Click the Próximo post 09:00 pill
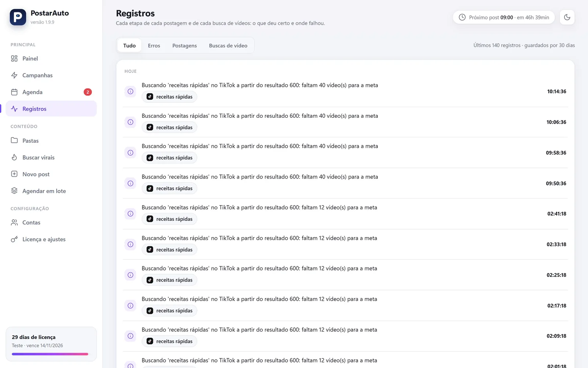Image resolution: width=588 pixels, height=368 pixels. [x=504, y=17]
